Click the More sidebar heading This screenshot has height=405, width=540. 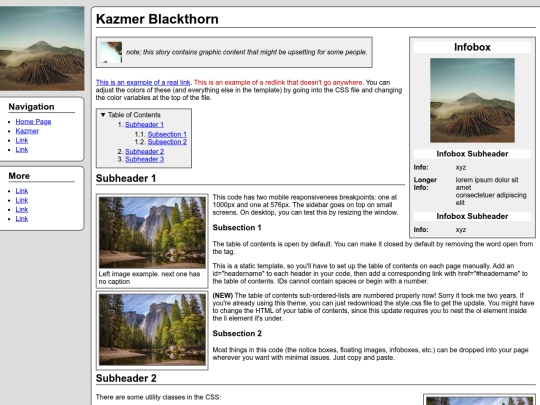point(19,176)
